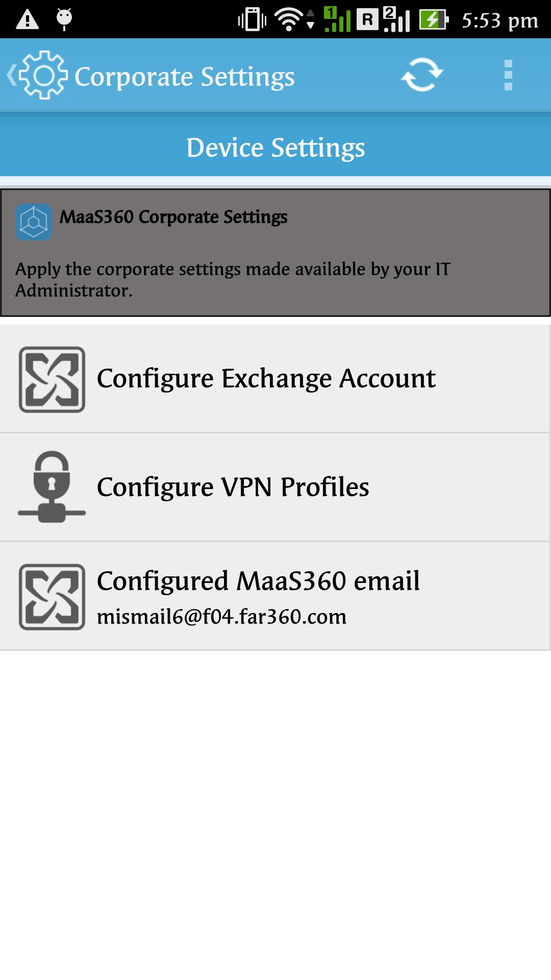551x980 pixels.
Task: Tap the icon beside Configured MaaS360 email
Action: tap(52, 597)
